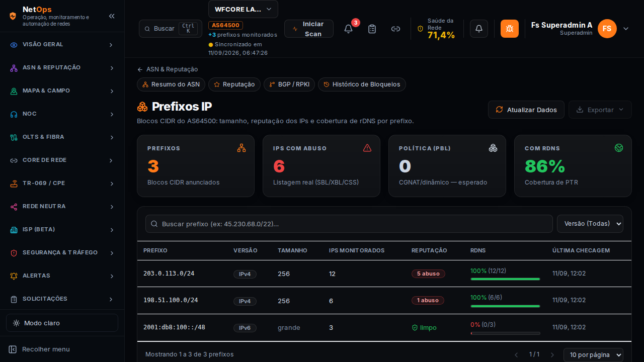The height and width of the screenshot is (362, 644).
Task: Click the Rede Neutra share icon
Action: [14, 207]
